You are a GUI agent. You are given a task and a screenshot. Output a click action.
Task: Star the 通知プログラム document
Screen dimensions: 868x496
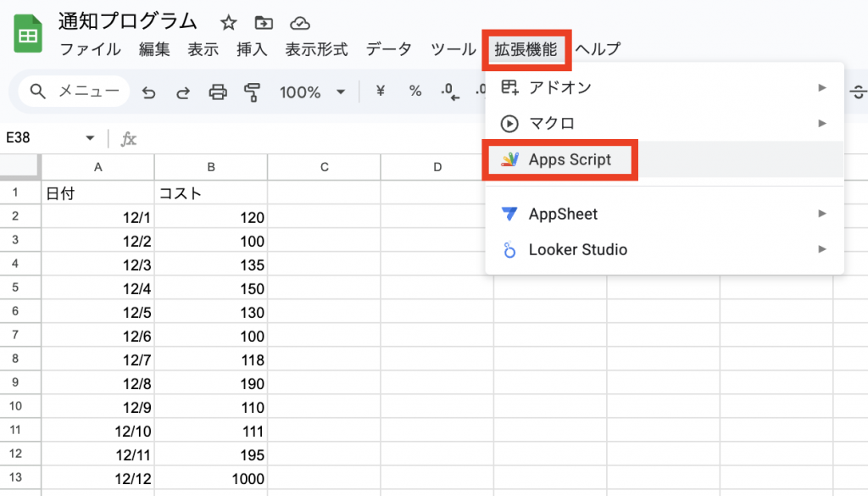[229, 23]
